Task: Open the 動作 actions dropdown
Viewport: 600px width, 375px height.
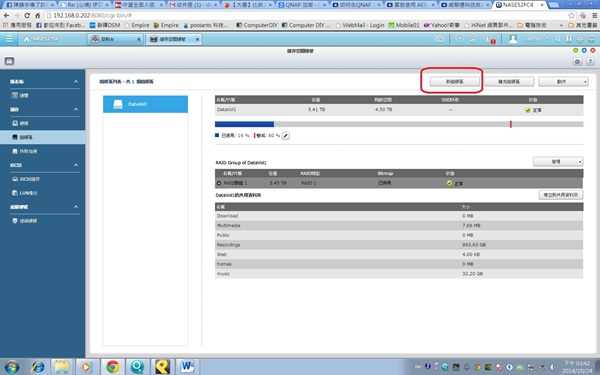Action: (563, 82)
